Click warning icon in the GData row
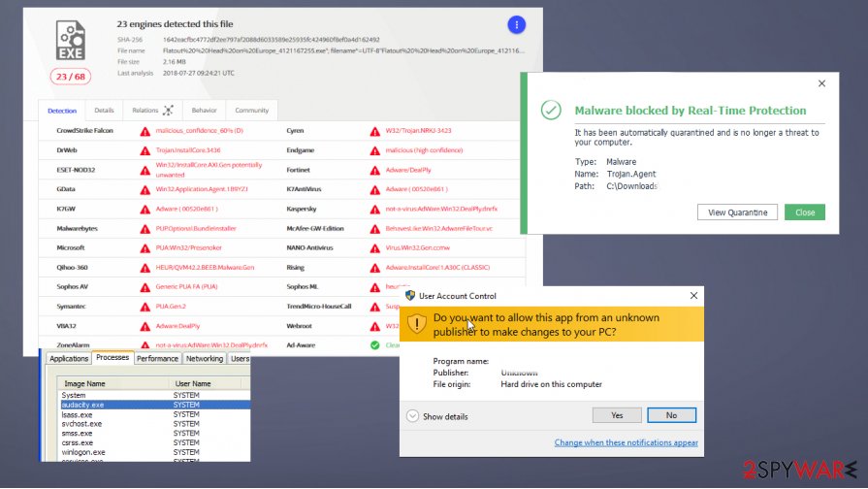 pos(145,190)
